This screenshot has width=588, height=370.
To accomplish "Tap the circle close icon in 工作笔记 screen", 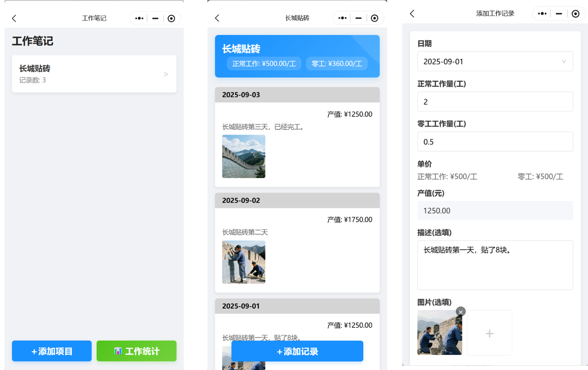I will coord(171,18).
